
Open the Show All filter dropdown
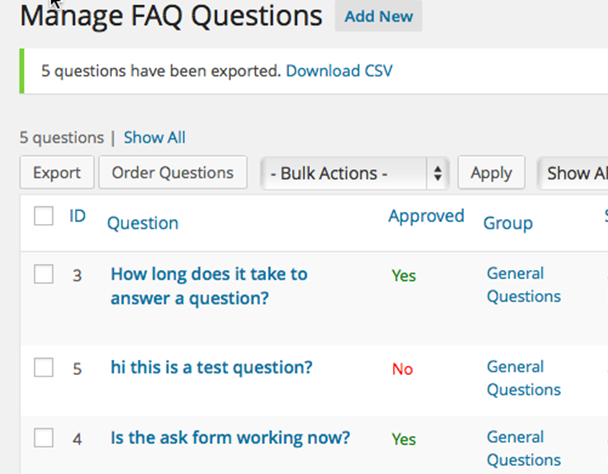pyautogui.click(x=575, y=173)
